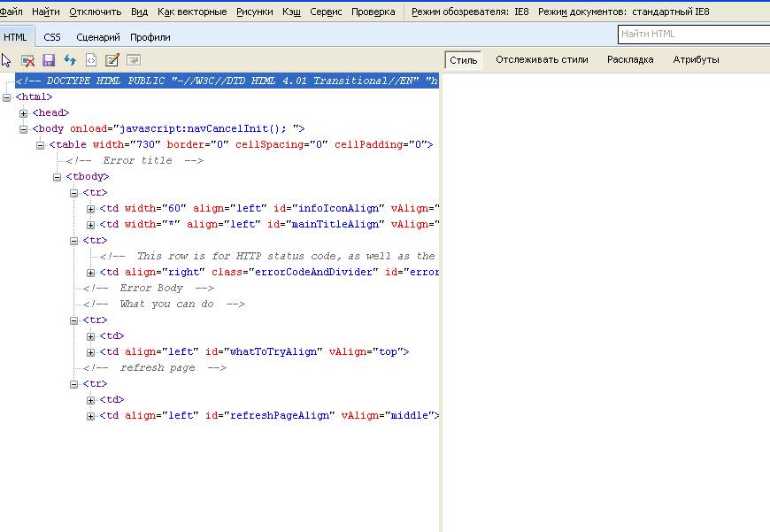Open the Отключить menu

tap(96, 12)
